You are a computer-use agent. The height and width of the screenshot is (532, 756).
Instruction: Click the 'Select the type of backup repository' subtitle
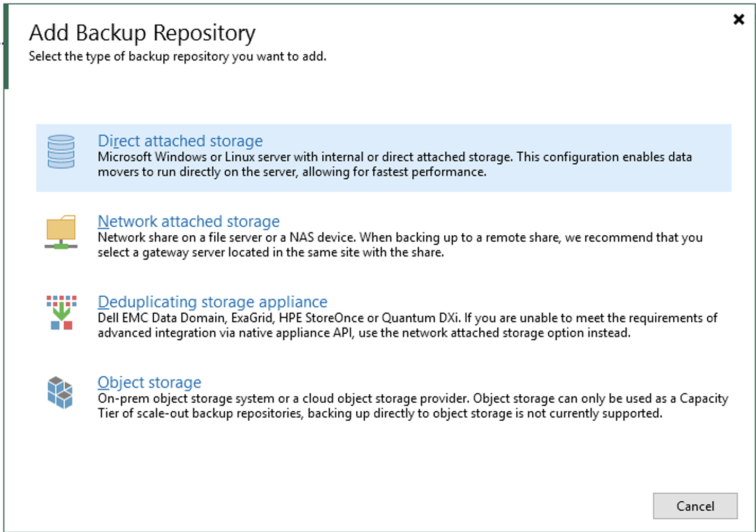[178, 56]
